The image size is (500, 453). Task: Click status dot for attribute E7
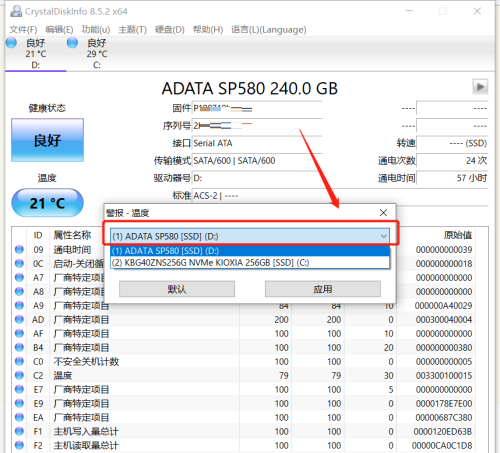pyautogui.click(x=19, y=389)
